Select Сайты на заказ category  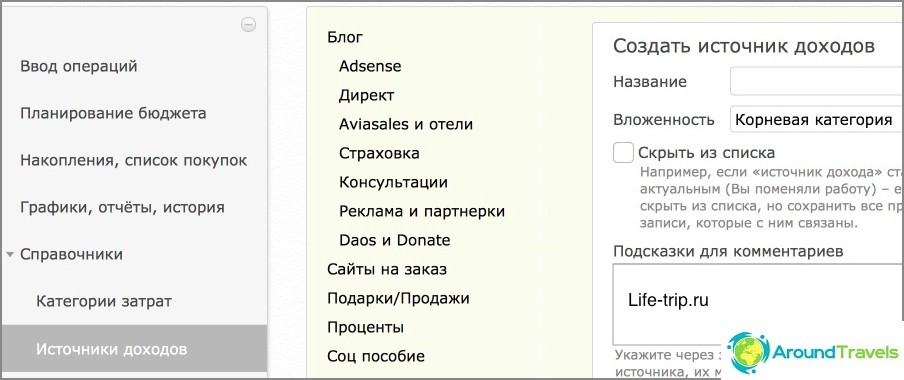click(x=387, y=269)
